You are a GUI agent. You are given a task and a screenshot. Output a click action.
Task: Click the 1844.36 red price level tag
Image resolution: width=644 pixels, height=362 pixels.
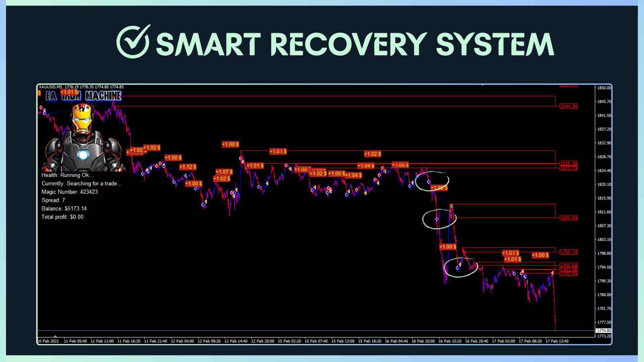(568, 107)
